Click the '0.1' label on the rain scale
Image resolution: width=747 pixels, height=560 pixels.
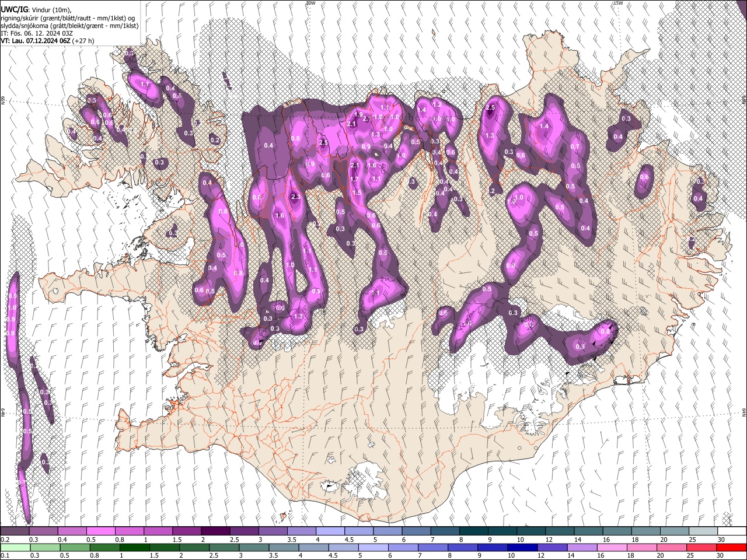(x=5, y=556)
